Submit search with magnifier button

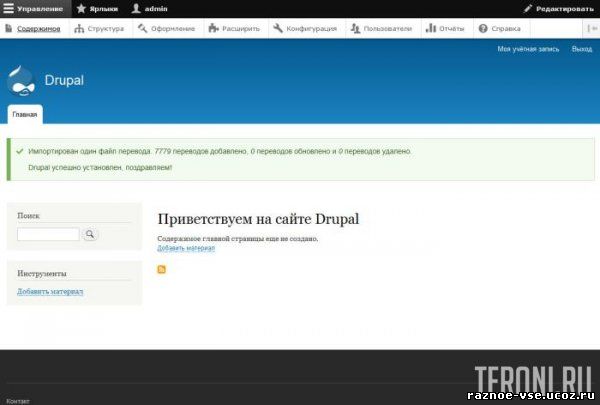(x=90, y=234)
